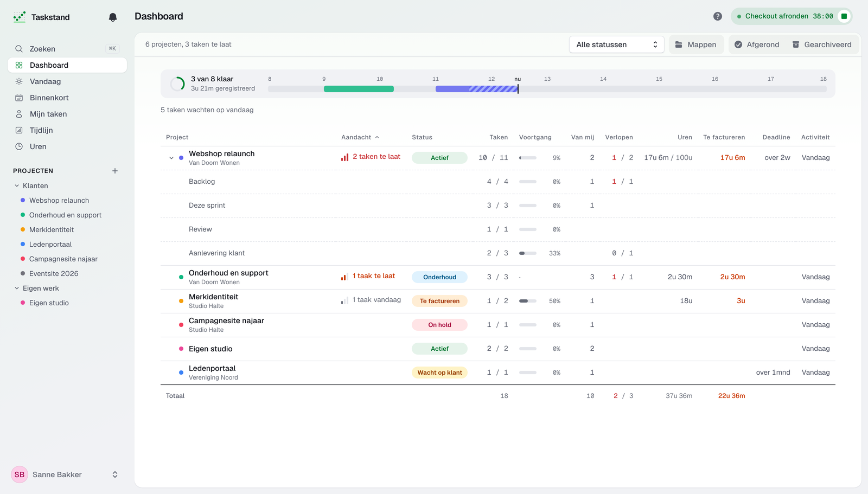Collapse the Eigen werk folder
Screen dimensions: 868x494
pos(17,288)
